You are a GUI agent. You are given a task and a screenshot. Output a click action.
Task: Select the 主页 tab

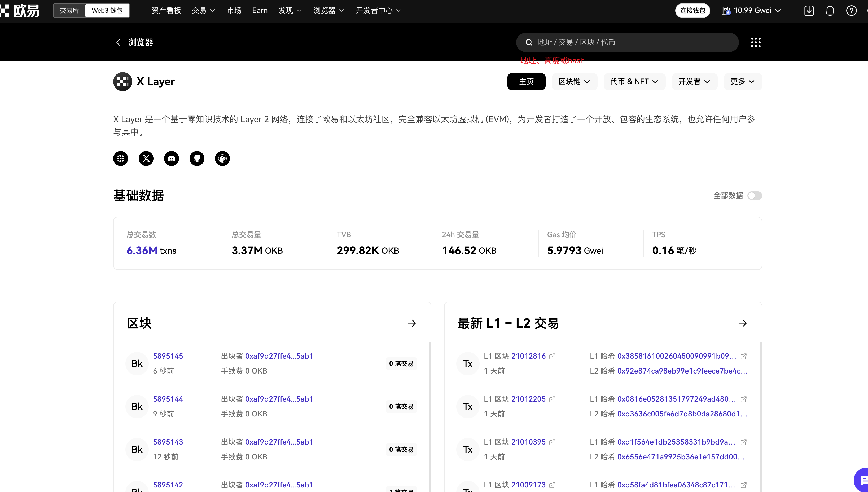[x=526, y=81]
